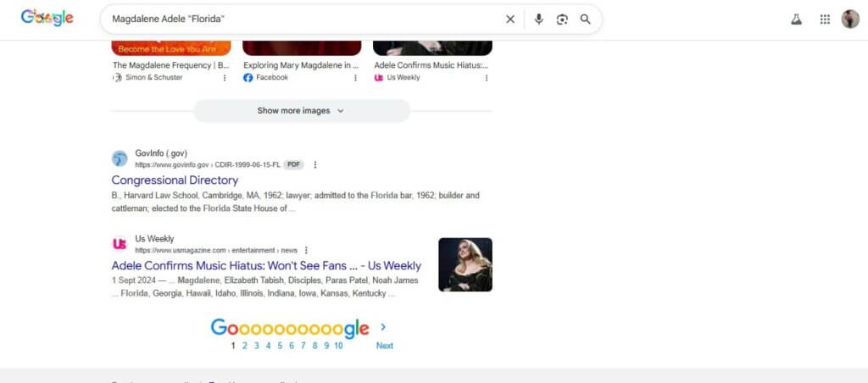Open the Congressional Directory result

(175, 180)
